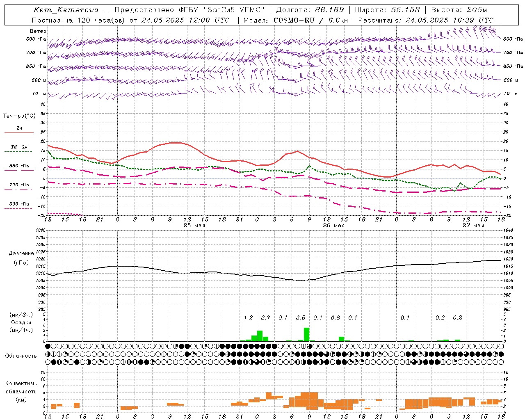Click the 26 мая date label
The height and width of the screenshot is (420, 525).
coord(333,226)
